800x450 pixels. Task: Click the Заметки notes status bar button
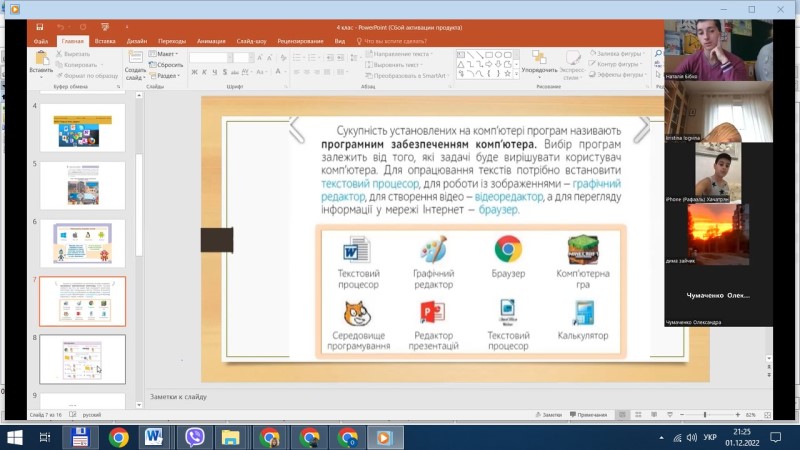coord(548,415)
